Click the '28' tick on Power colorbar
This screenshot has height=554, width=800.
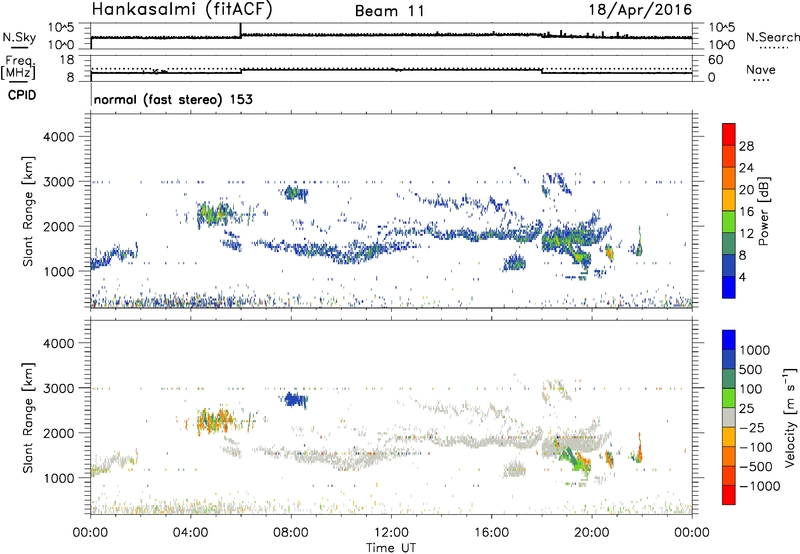tap(746, 146)
